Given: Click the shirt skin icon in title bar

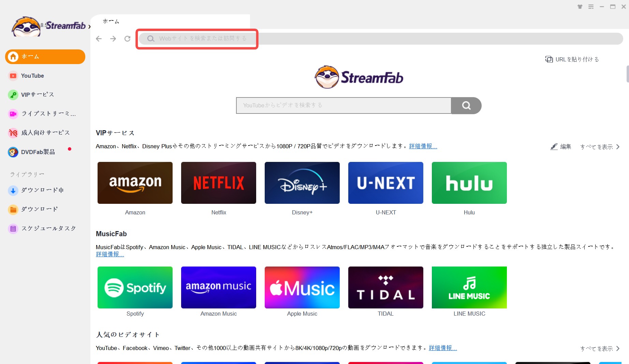Looking at the screenshot, I should point(580,6).
